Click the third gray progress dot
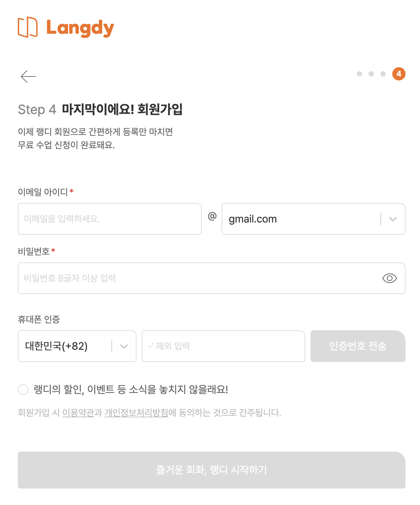Viewport: 420px width, 505px height. click(383, 74)
